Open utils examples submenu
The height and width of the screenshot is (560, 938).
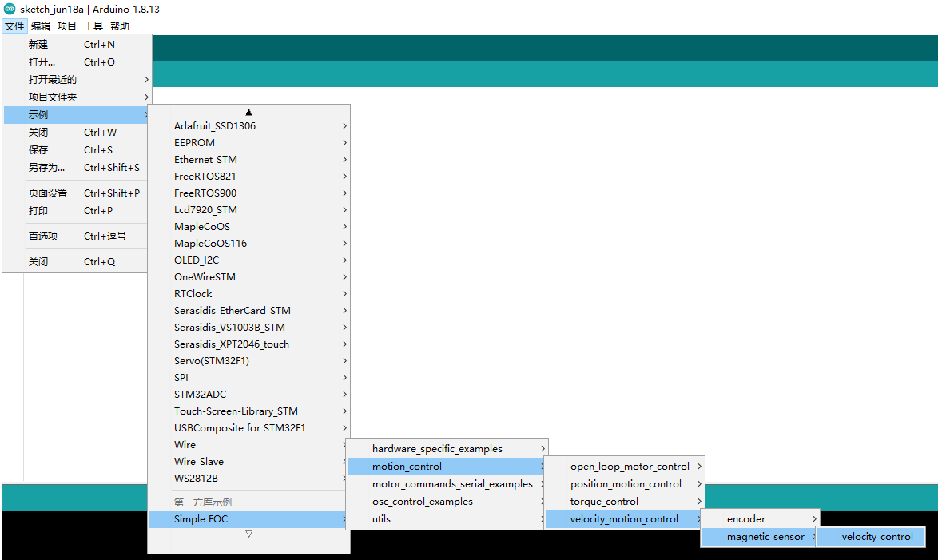pos(446,518)
